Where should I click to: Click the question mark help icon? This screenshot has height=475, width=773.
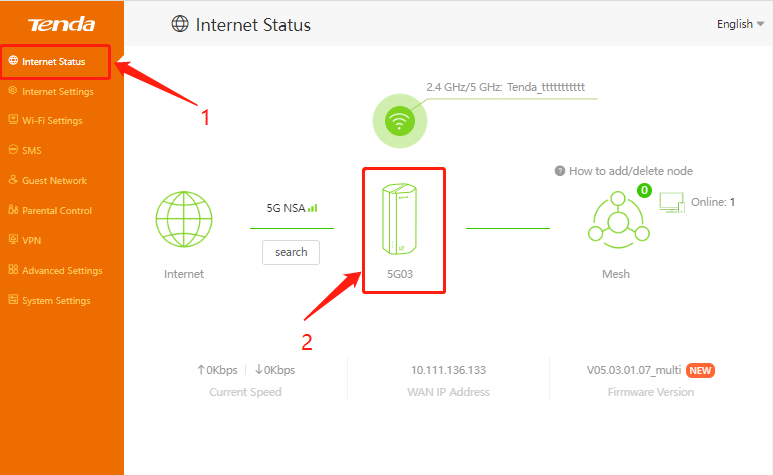[x=560, y=171]
